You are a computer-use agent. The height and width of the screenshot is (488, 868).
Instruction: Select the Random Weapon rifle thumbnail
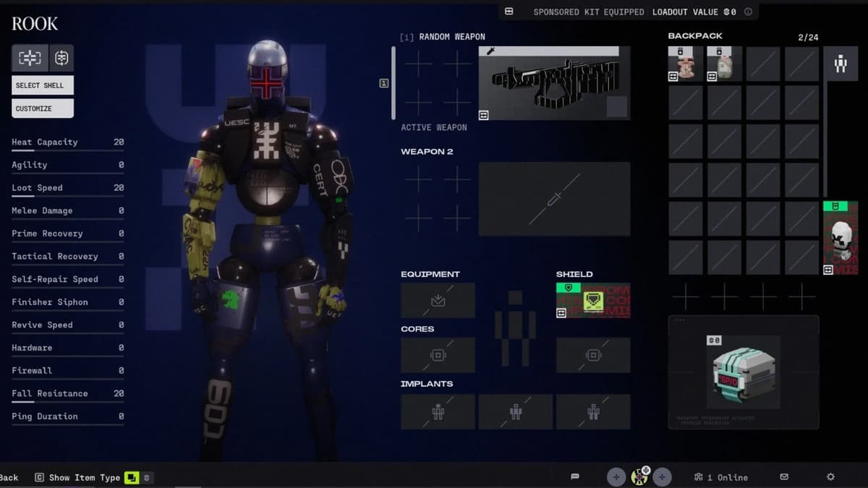coord(554,83)
